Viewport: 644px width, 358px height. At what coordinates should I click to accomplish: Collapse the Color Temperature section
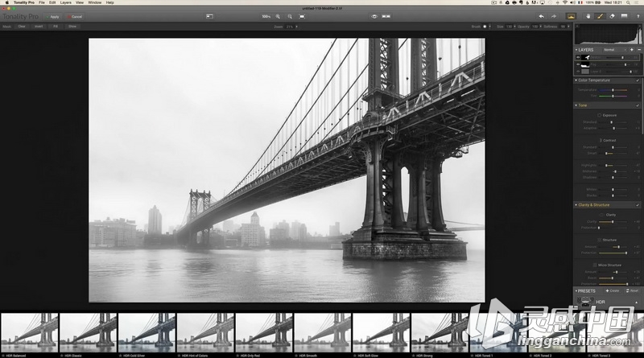tap(576, 80)
